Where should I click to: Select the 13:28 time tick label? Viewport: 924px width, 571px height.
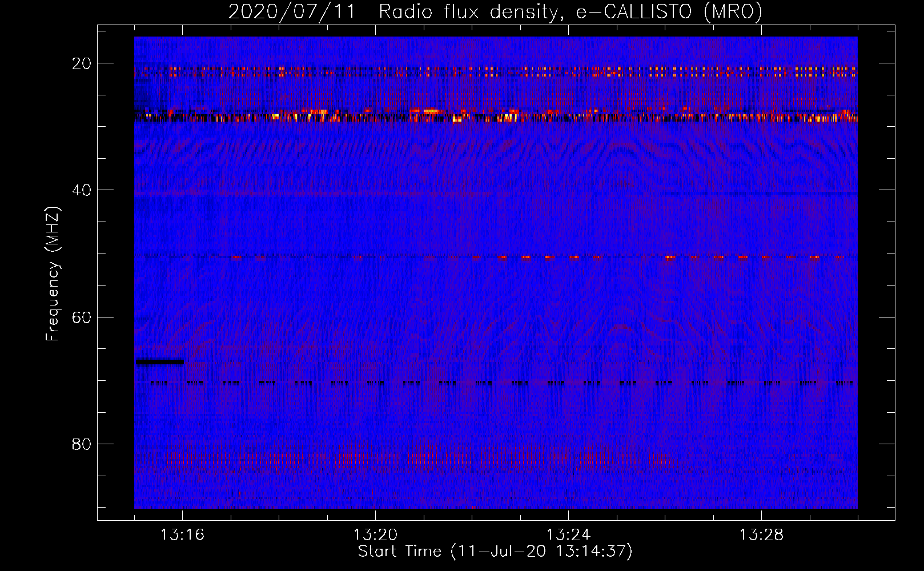pos(762,535)
